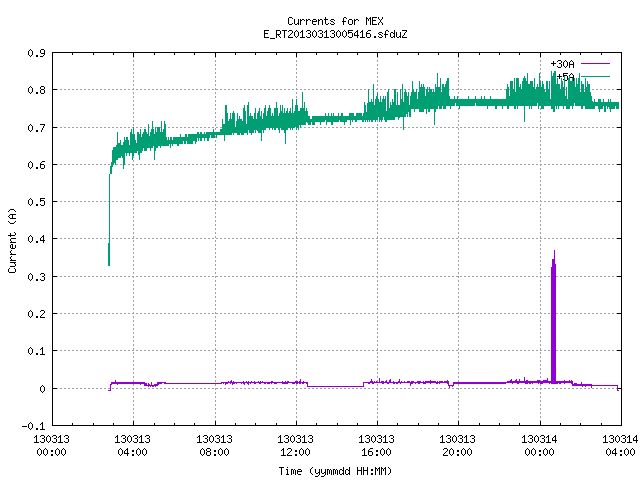Click the 0 y-axis tick label
The width and height of the screenshot is (640, 480).
42,389
